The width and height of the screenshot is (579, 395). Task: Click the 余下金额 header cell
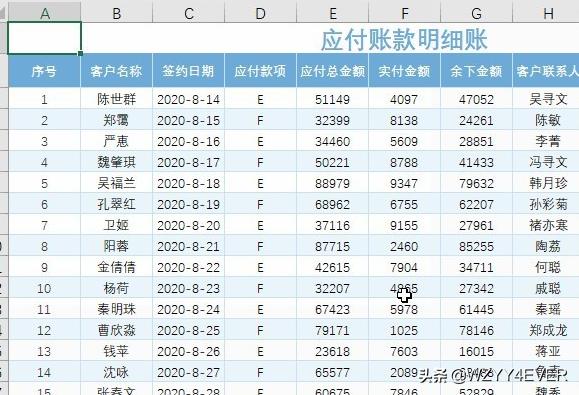pos(476,71)
